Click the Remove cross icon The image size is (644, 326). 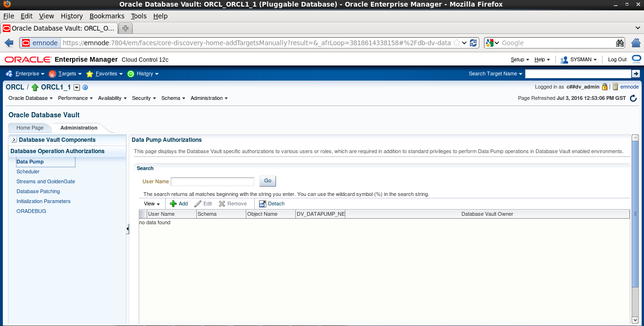tap(222, 204)
